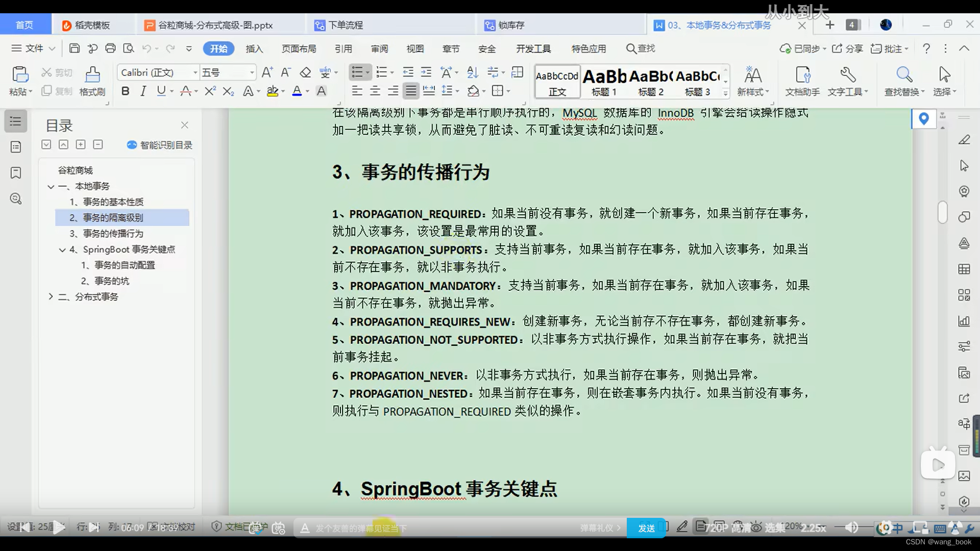Click the 文档助手 icon
Screen dimensions: 980x551
click(x=802, y=82)
